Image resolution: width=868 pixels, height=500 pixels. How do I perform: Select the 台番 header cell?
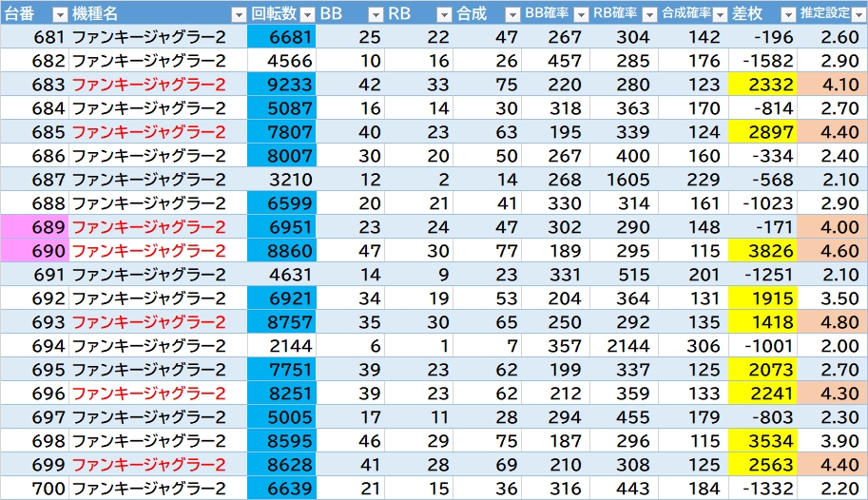(34, 13)
